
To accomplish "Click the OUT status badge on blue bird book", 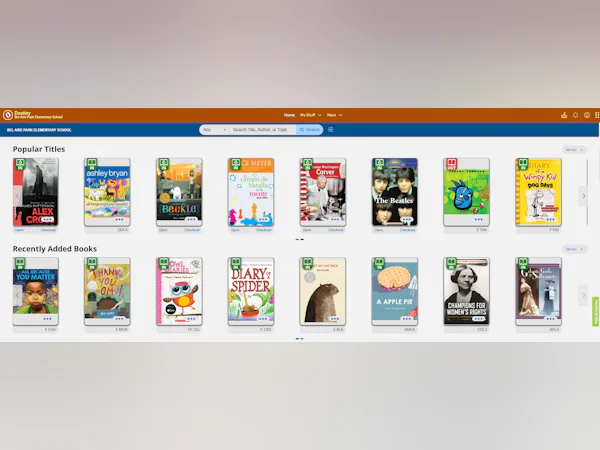I will pyautogui.click(x=452, y=164).
